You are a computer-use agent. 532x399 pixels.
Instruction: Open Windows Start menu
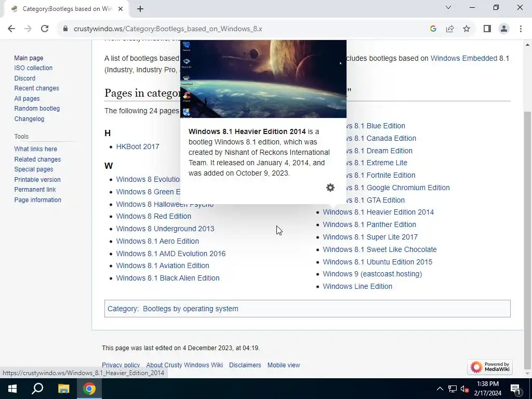(12, 389)
